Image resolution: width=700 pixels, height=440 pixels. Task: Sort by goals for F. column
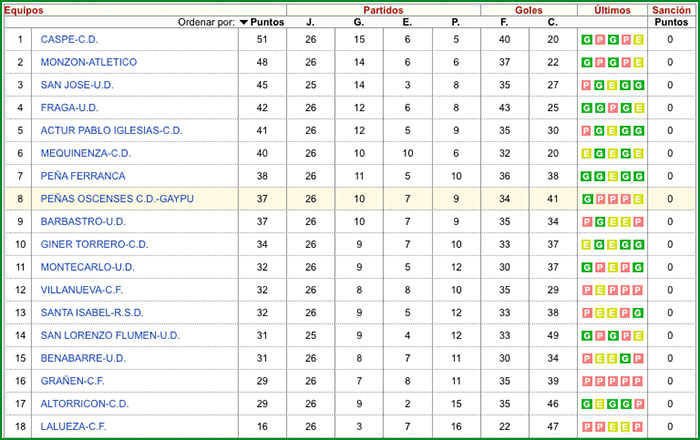pyautogui.click(x=505, y=21)
